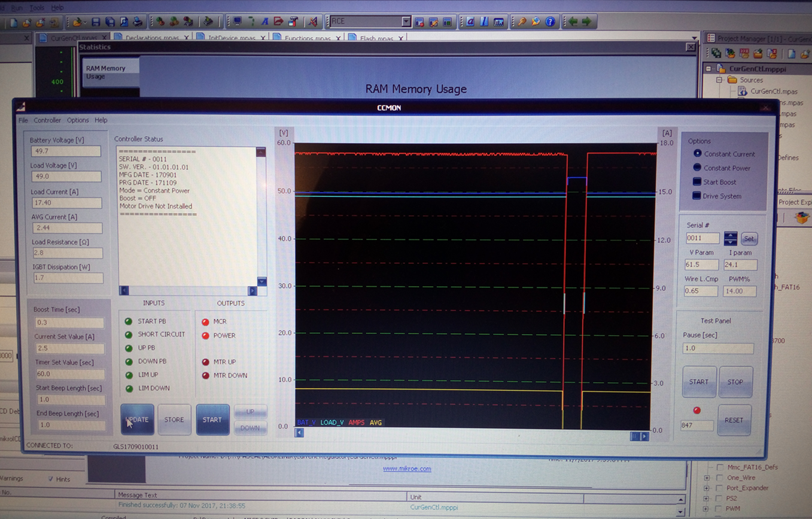
Task: Open the RCE combo box dropdown
Action: (406, 22)
